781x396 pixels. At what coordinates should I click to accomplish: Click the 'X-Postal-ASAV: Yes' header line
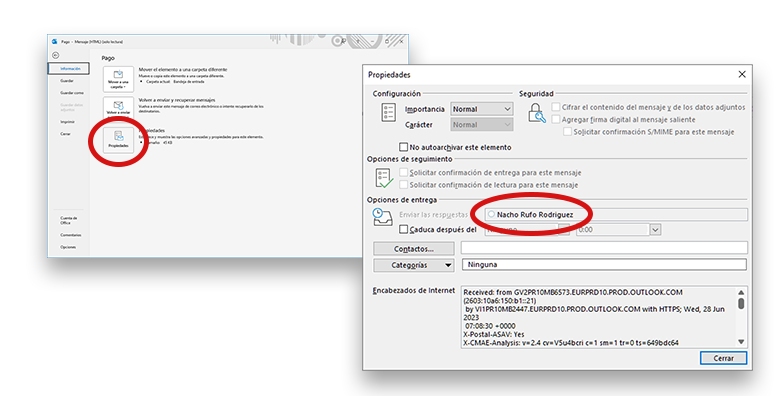pos(494,334)
